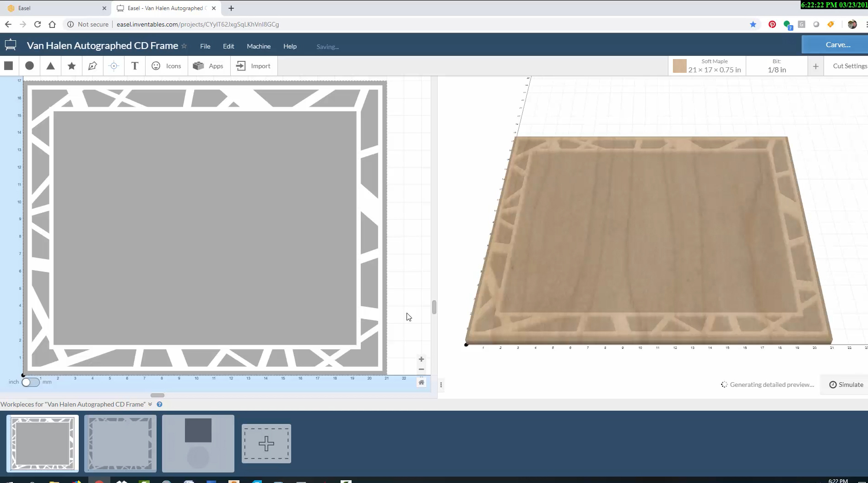Add another bit with plus button

coord(815,66)
